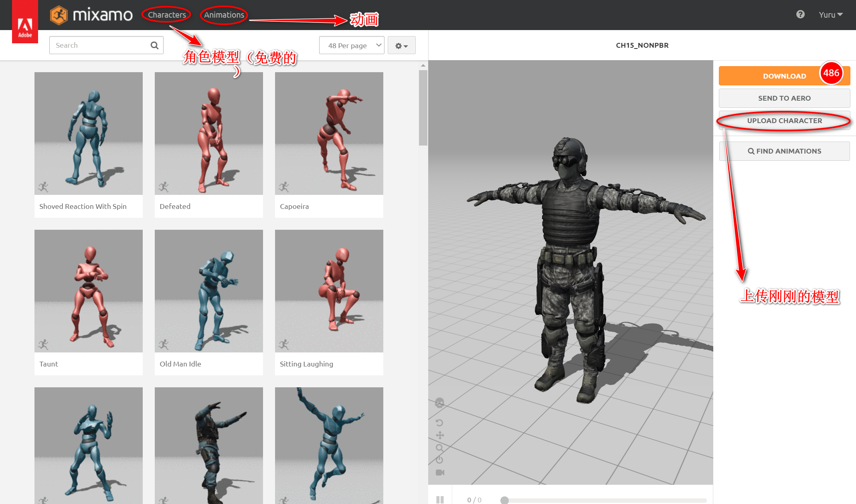Image resolution: width=856 pixels, height=504 pixels.
Task: Click the help question mark icon
Action: click(x=800, y=14)
